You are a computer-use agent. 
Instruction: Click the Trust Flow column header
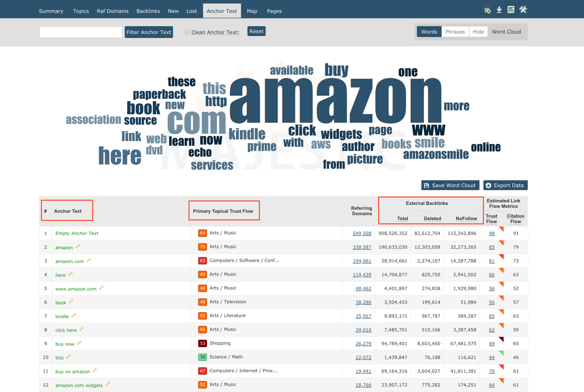pyautogui.click(x=491, y=219)
